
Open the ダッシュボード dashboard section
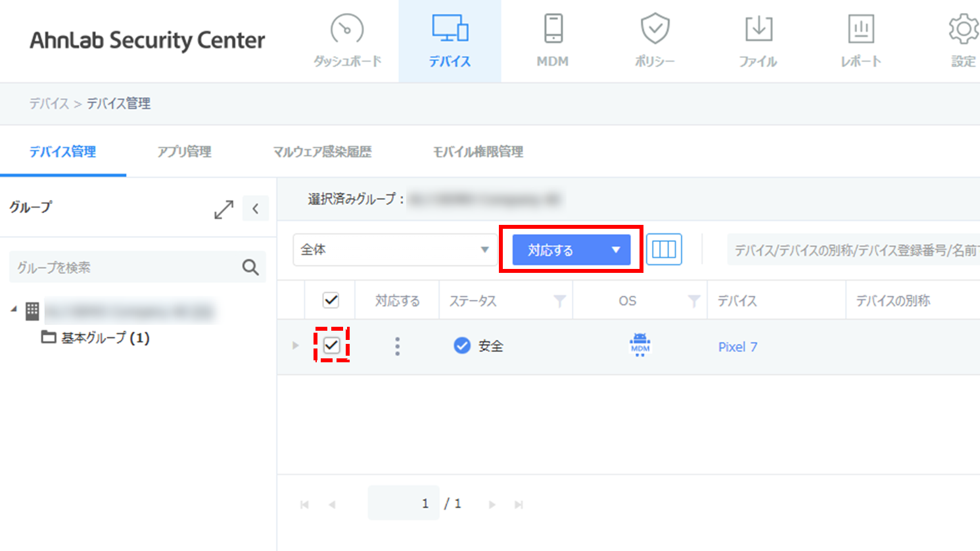(x=347, y=41)
